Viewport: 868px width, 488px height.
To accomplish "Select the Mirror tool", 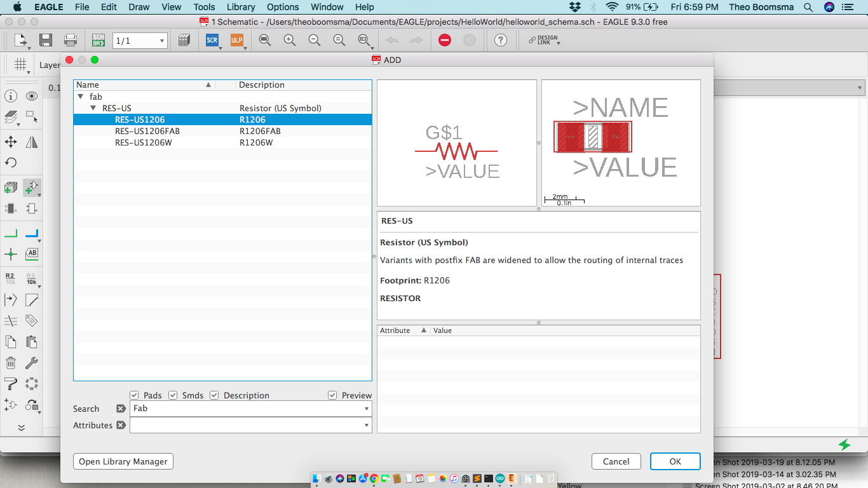I will pyautogui.click(x=32, y=142).
